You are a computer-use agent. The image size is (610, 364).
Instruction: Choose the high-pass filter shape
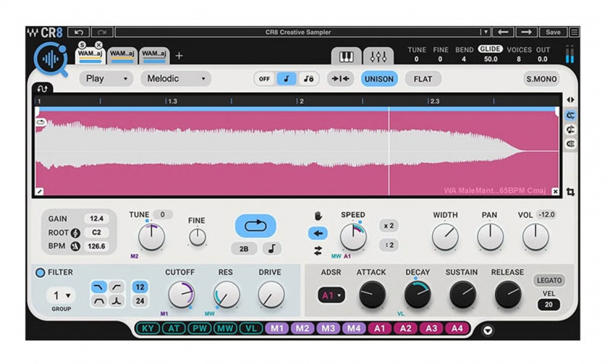(116, 287)
